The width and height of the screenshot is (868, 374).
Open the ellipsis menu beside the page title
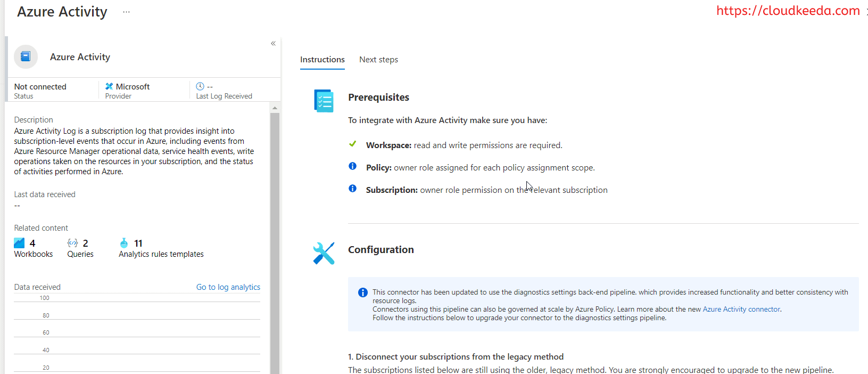[126, 12]
